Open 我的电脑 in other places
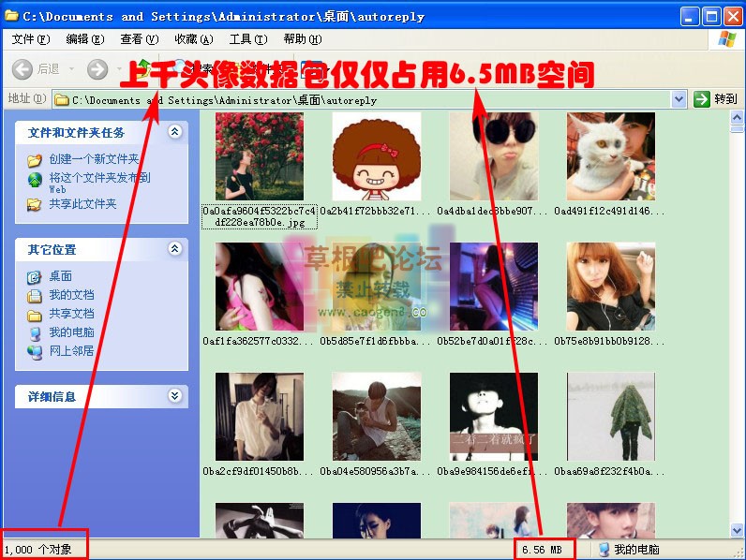The width and height of the screenshot is (746, 560). (x=72, y=332)
